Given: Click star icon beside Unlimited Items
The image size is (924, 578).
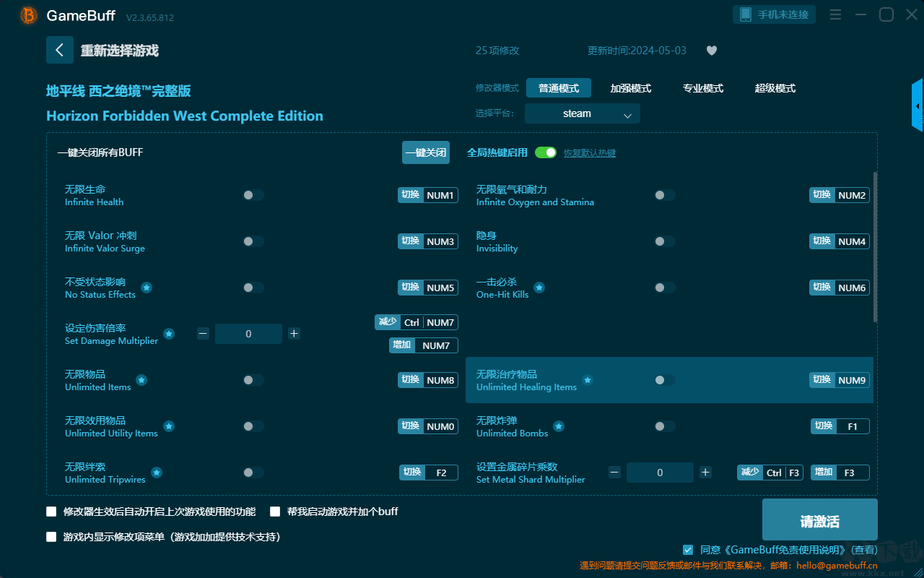Looking at the screenshot, I should point(141,380).
